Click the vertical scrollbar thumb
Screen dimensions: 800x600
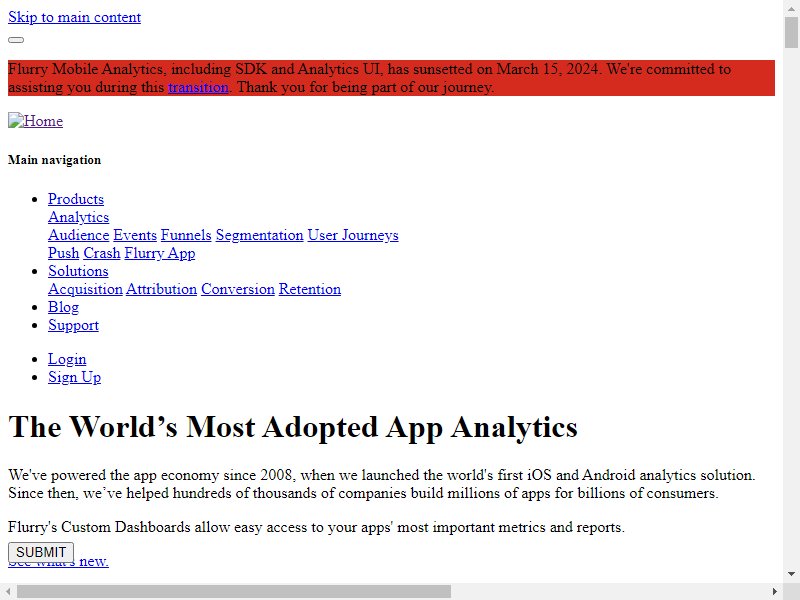tap(791, 32)
